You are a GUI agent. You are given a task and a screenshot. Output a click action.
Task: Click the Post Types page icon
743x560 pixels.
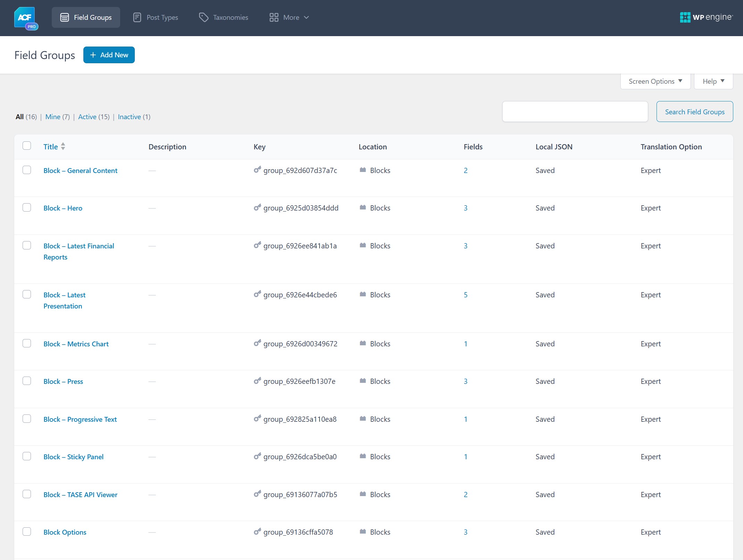coord(137,17)
